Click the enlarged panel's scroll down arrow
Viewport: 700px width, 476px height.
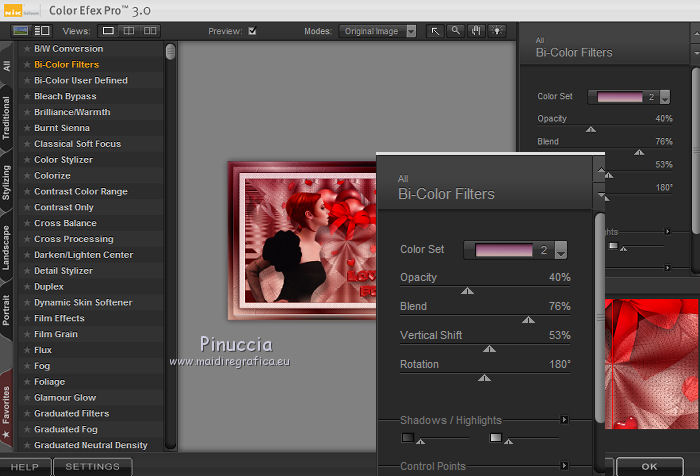[x=601, y=196]
